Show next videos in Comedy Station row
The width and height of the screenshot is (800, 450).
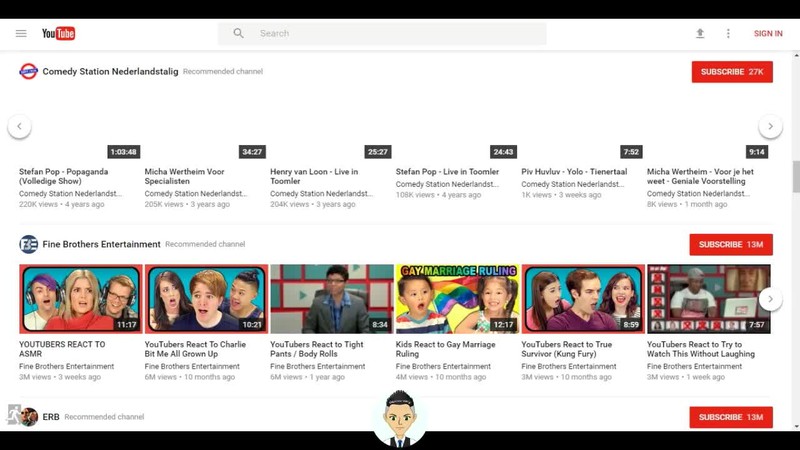pyautogui.click(x=770, y=126)
